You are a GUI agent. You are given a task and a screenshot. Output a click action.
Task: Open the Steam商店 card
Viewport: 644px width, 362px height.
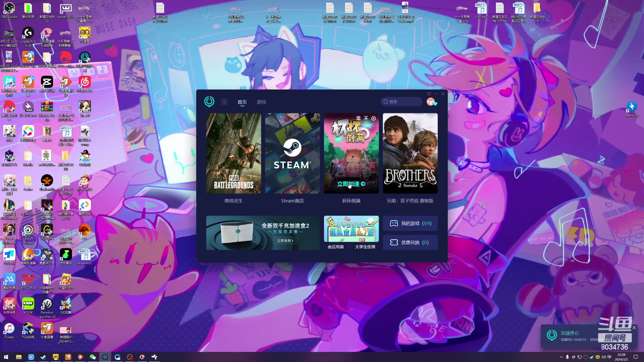[x=292, y=153]
